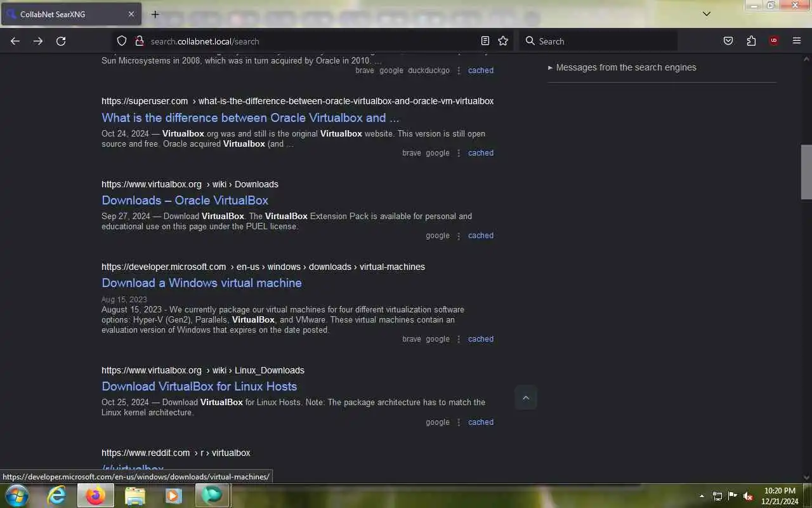Image resolution: width=812 pixels, height=508 pixels.
Task: Switch to Firefox taskbar button
Action: (96, 495)
